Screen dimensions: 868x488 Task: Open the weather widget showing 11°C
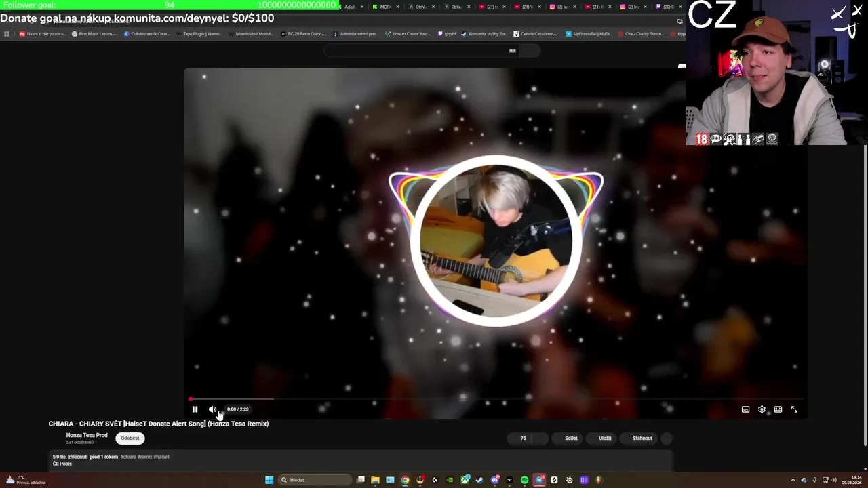pyautogui.click(x=26, y=480)
